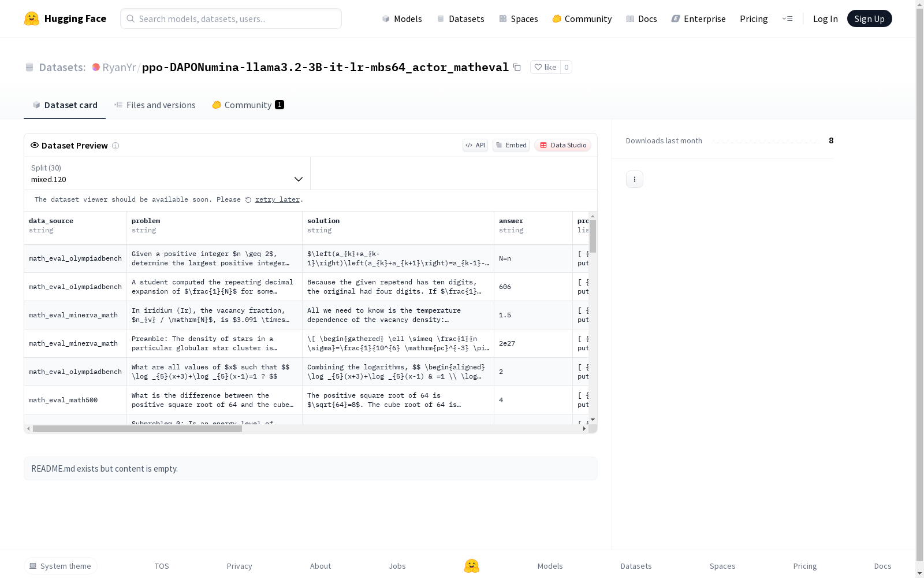Open the RyanYr profile link

(119, 67)
